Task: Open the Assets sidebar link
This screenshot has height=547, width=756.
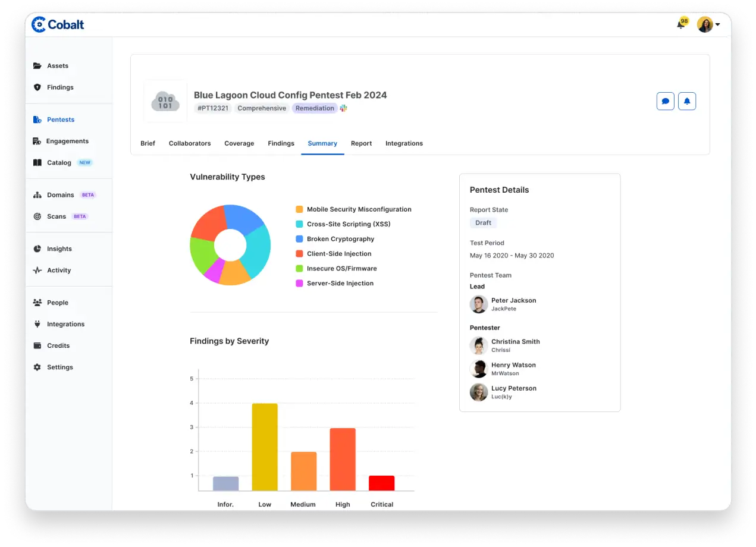Action: point(58,66)
